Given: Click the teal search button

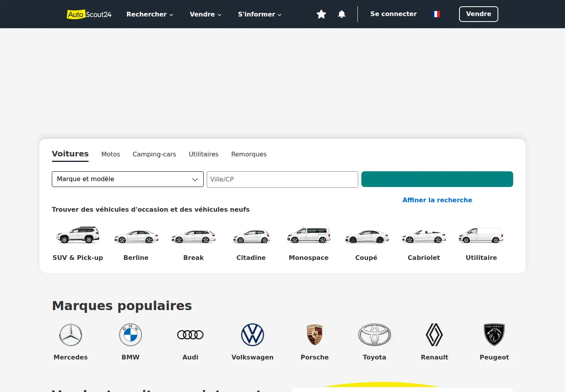Looking at the screenshot, I should (x=437, y=179).
